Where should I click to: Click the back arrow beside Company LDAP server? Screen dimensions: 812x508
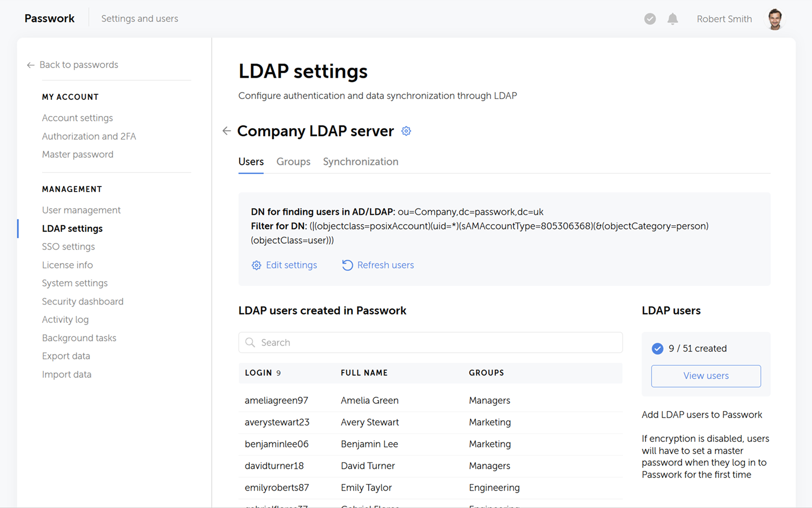[227, 131]
